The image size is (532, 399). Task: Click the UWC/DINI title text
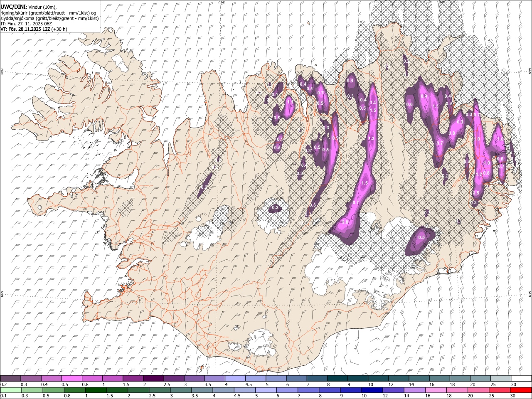(12, 7)
